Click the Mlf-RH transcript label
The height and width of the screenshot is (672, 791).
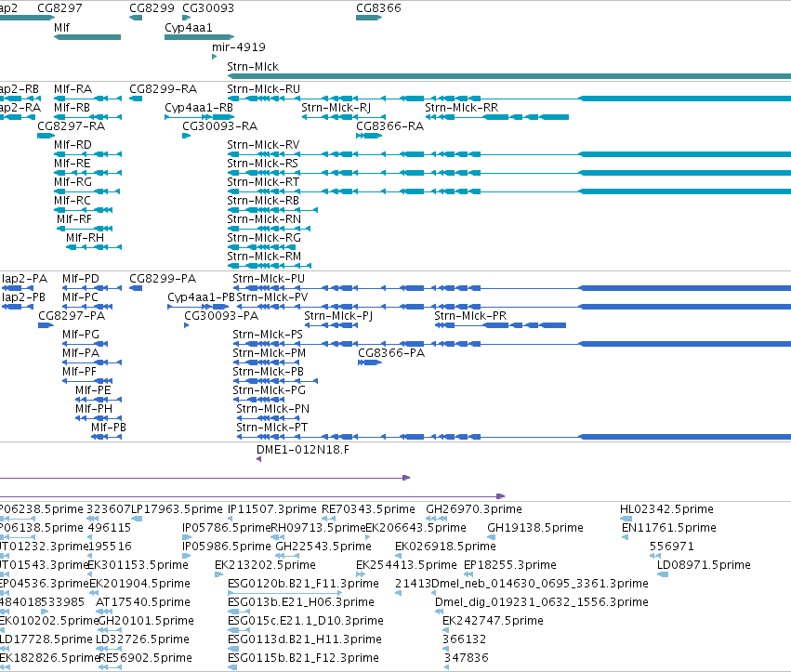click(x=85, y=238)
